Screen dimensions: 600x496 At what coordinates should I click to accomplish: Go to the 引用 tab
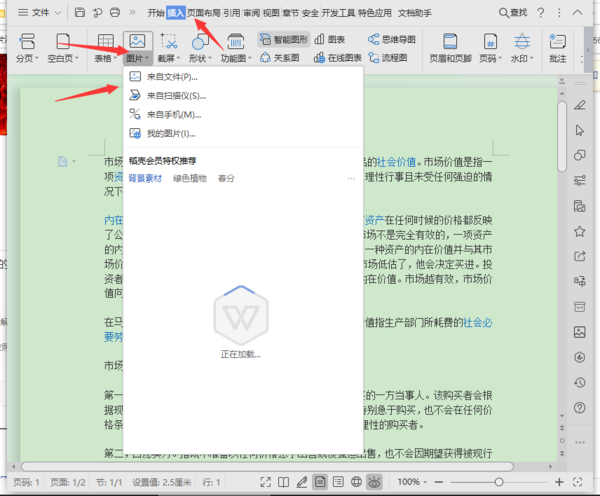232,13
